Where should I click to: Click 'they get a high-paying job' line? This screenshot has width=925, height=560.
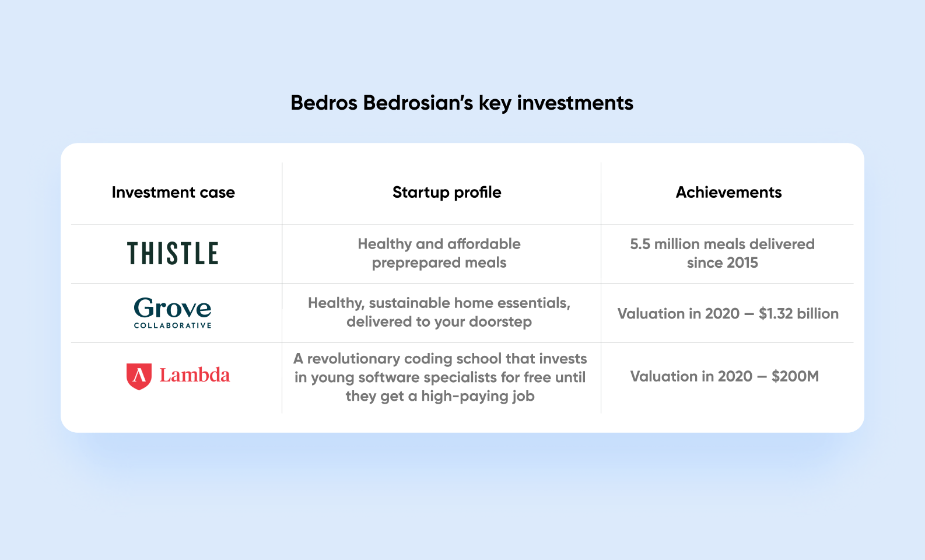(x=440, y=396)
